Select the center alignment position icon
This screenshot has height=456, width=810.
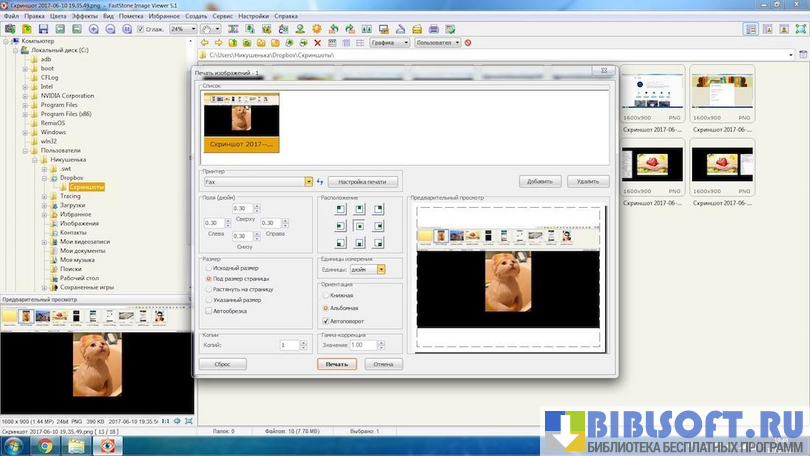(x=358, y=226)
